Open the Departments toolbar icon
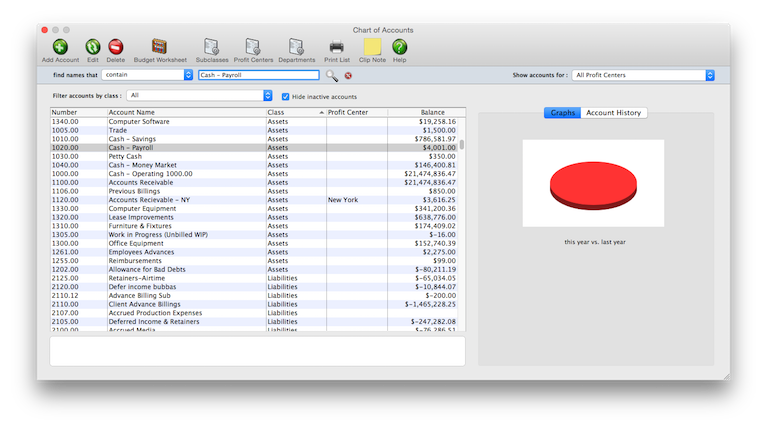Image resolution: width=767 pixels, height=430 pixels. click(x=296, y=46)
